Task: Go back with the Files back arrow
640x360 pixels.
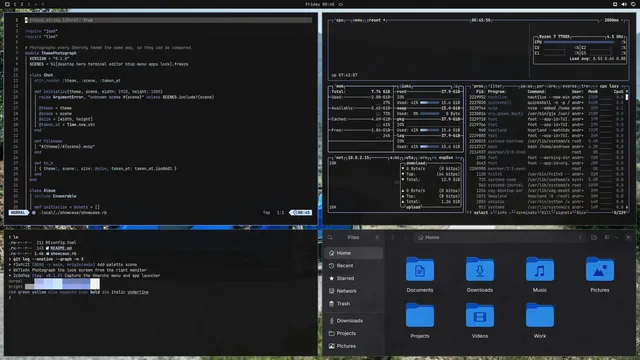Action: (393, 237)
